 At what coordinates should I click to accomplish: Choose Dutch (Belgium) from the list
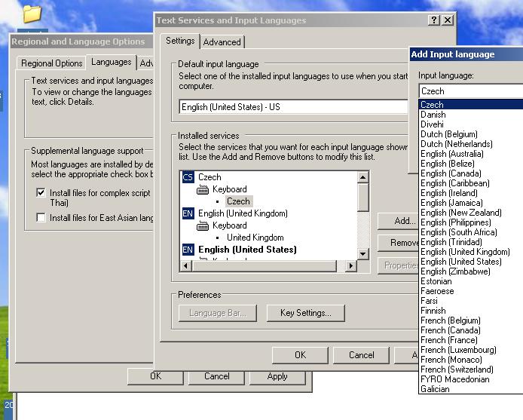[x=471, y=134]
